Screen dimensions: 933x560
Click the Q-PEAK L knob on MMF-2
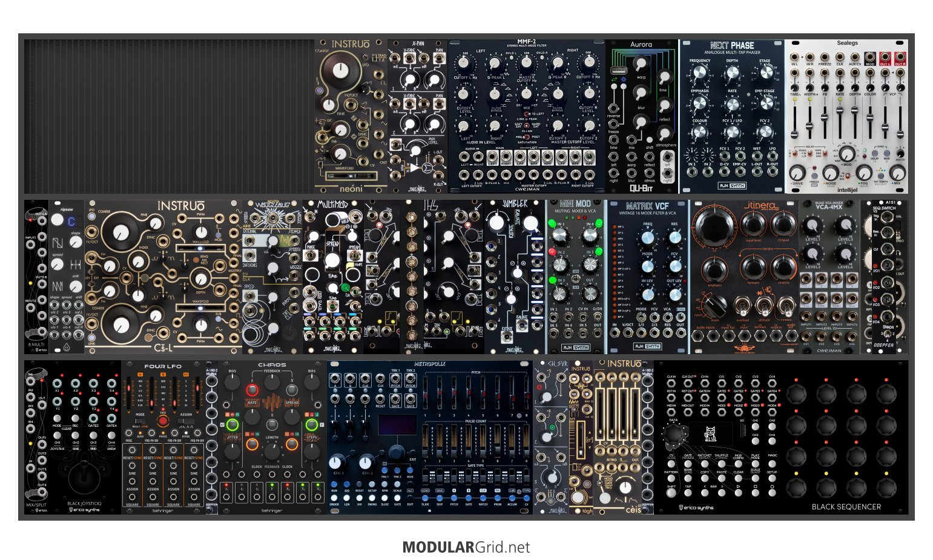(x=495, y=64)
